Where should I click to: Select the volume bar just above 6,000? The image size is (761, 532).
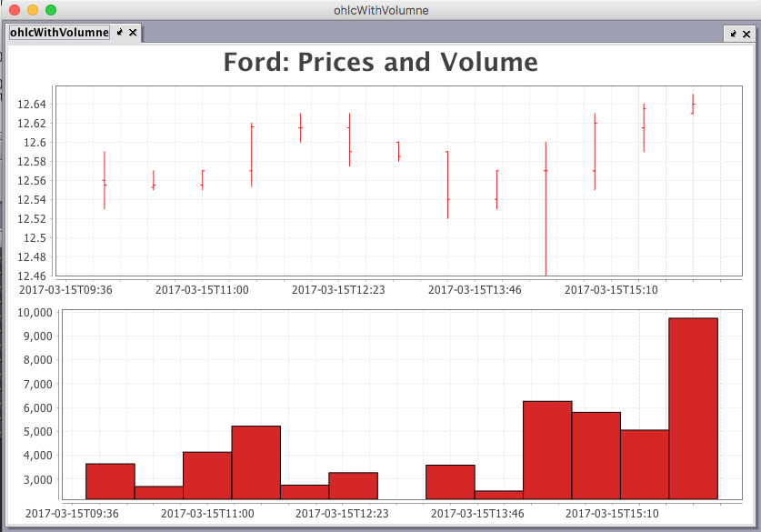(547, 450)
